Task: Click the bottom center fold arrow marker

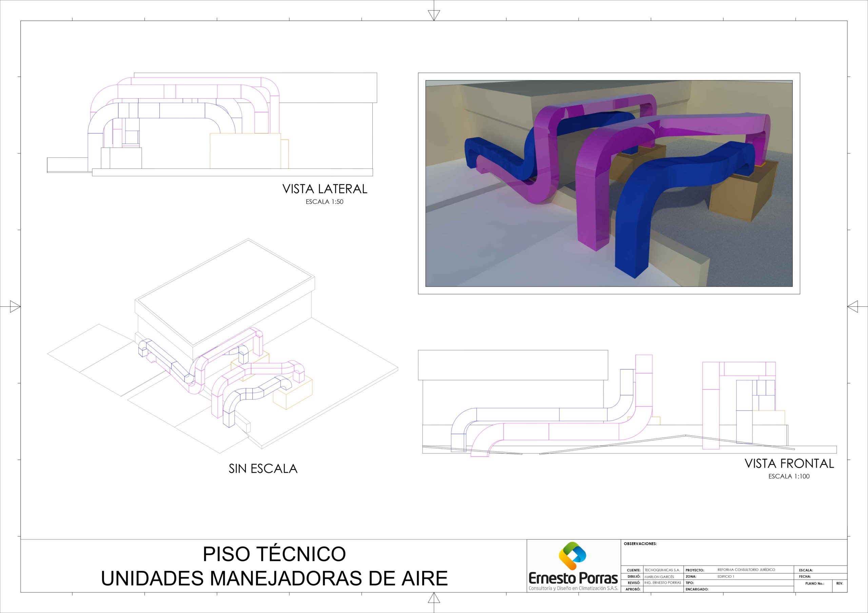Action: [434, 598]
